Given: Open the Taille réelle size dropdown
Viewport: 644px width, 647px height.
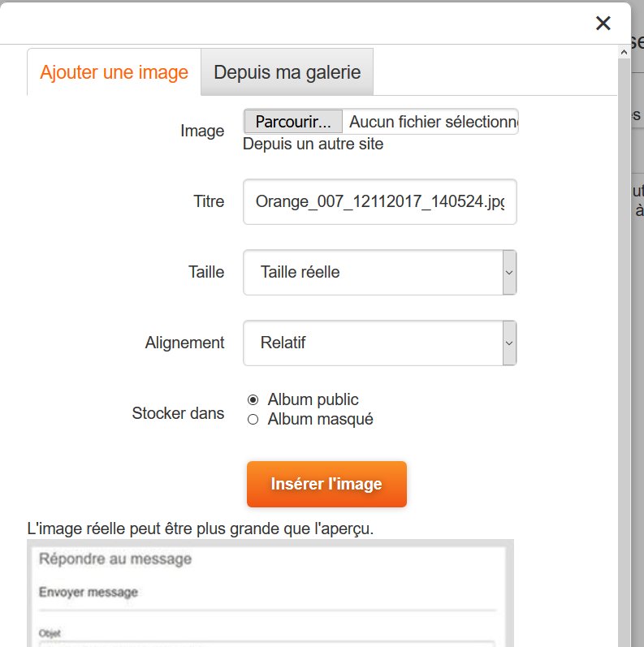Looking at the screenshot, I should coord(374,272).
